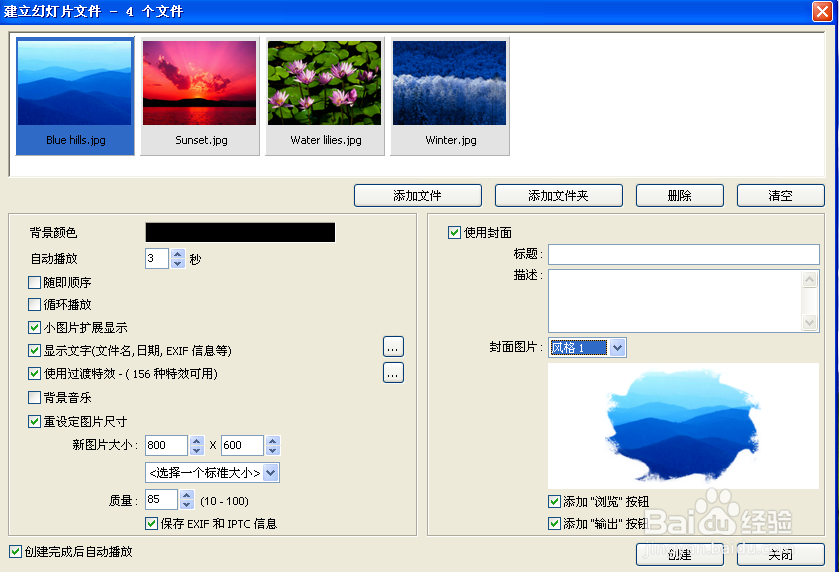Click the 添加文件 button
The image size is (839, 572).
[x=417, y=195]
